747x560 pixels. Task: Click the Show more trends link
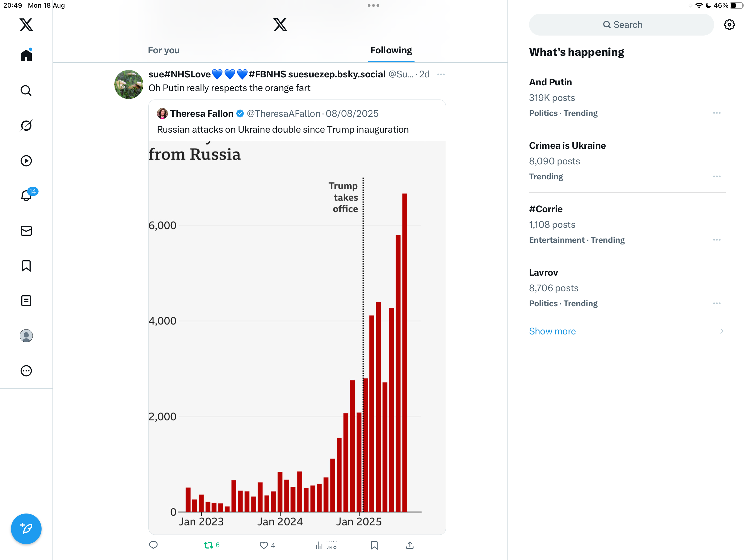[552, 331]
